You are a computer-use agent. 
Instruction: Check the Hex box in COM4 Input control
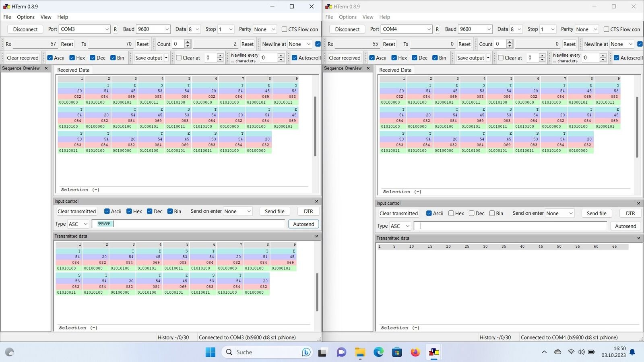pos(451,214)
